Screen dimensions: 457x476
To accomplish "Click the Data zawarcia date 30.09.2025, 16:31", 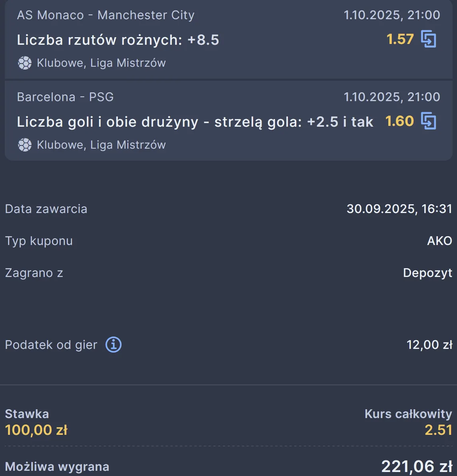I will tap(399, 209).
